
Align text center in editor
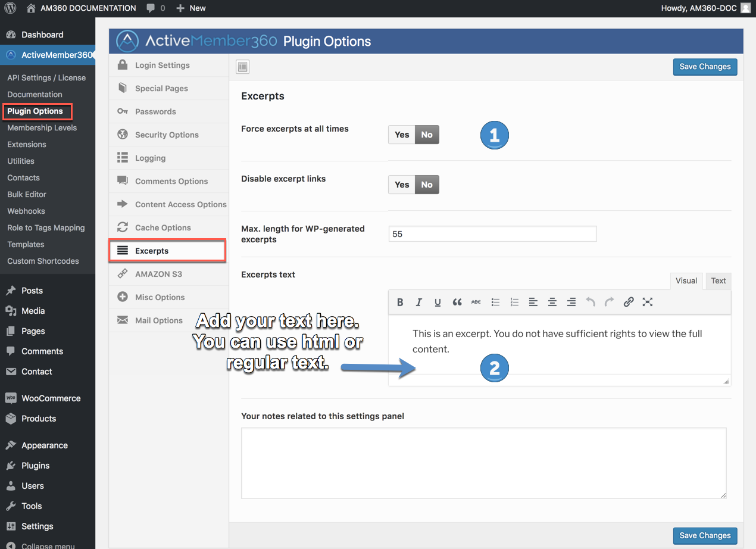click(552, 302)
